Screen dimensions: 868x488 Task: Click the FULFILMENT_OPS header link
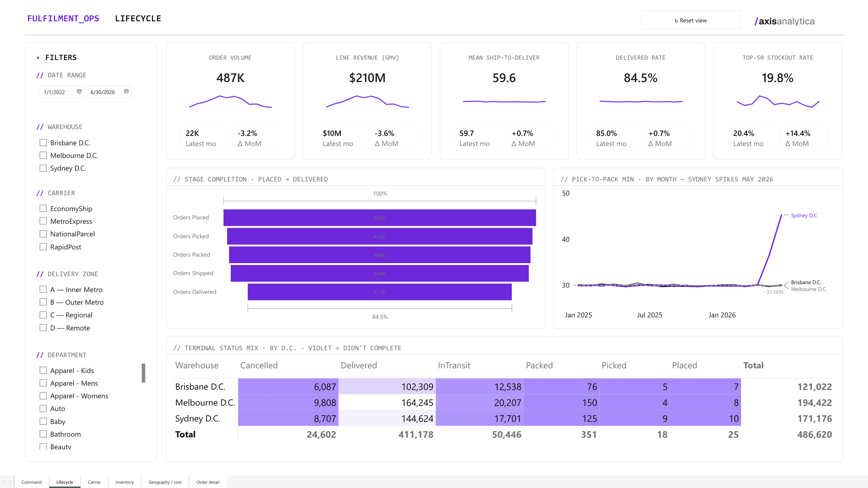point(63,18)
